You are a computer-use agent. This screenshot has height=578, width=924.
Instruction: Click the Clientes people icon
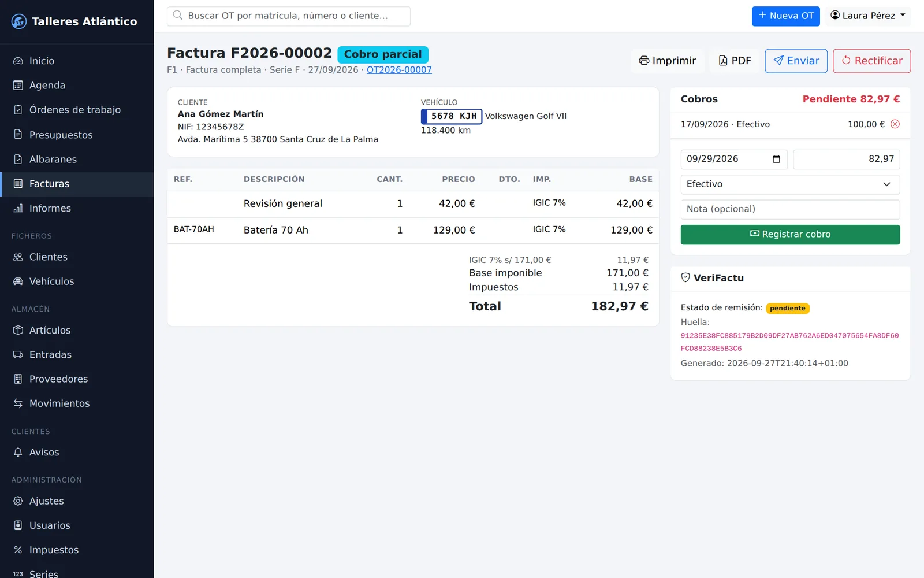coord(18,257)
